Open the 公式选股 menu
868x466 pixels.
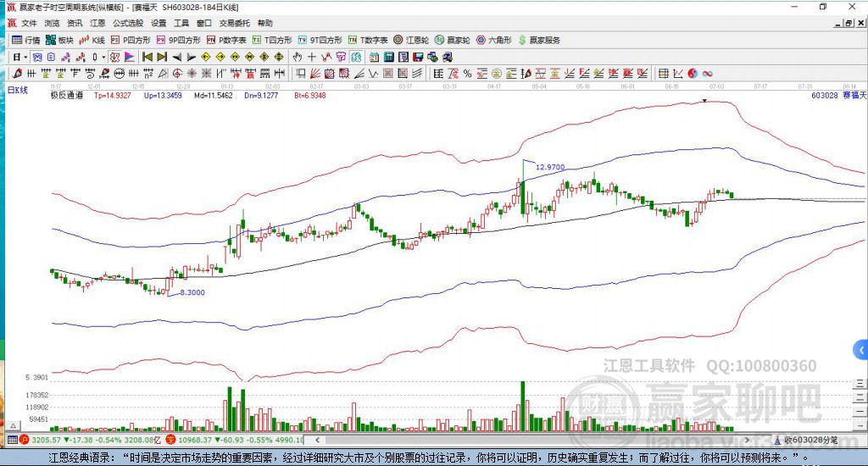click(x=128, y=23)
